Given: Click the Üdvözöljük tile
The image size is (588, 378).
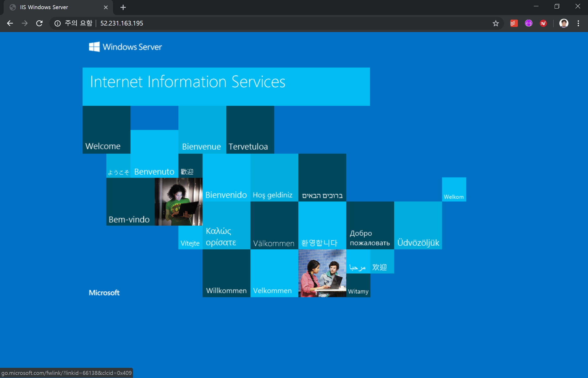Looking at the screenshot, I should [418, 225].
